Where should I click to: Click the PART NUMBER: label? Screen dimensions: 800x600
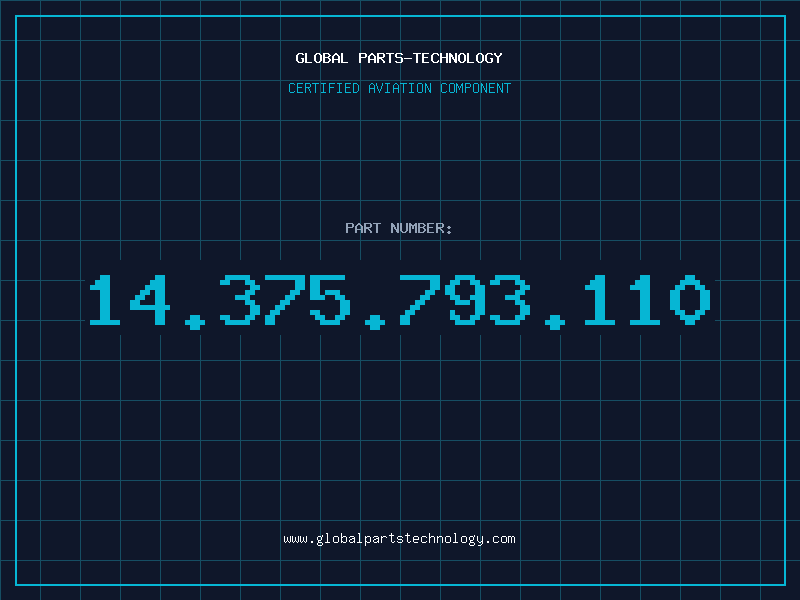point(399,228)
